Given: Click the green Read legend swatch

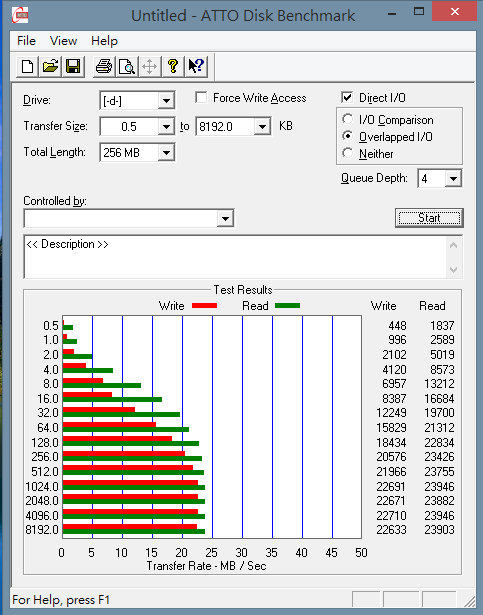Looking at the screenshot, I should tap(288, 306).
